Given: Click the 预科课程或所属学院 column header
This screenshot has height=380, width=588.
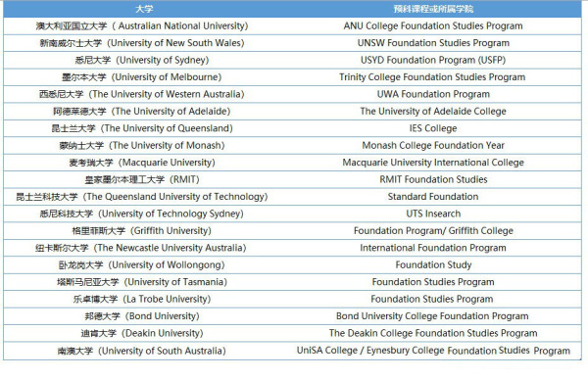Looking at the screenshot, I should point(433,9).
